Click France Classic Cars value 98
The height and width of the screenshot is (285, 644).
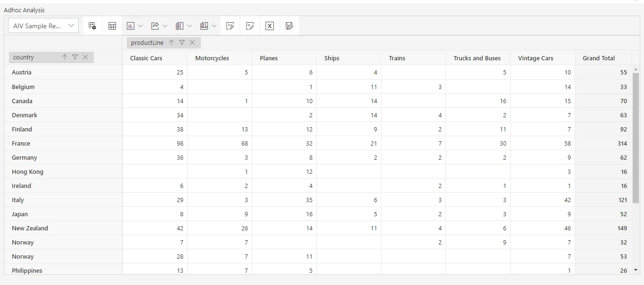[x=180, y=143]
